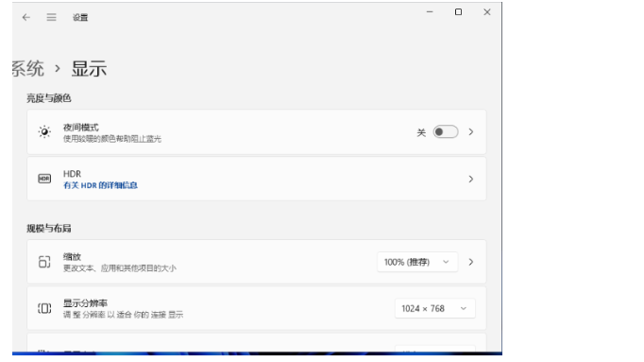Go back with the arrow icon
This screenshot has width=644, height=362.
click(x=26, y=17)
